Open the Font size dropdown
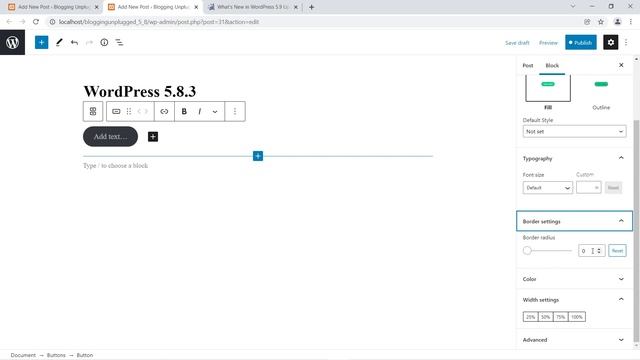Viewport: 640px width, 360px height. pyautogui.click(x=547, y=187)
